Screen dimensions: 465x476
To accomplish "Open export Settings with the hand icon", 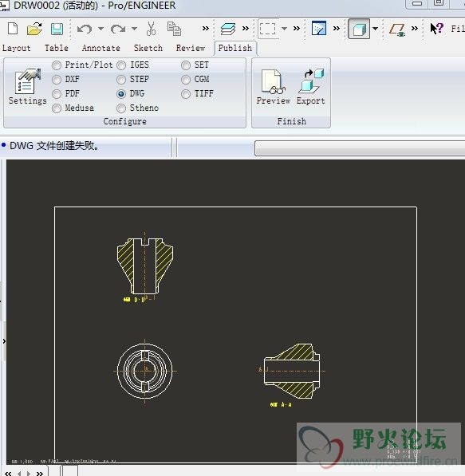I will point(27,87).
